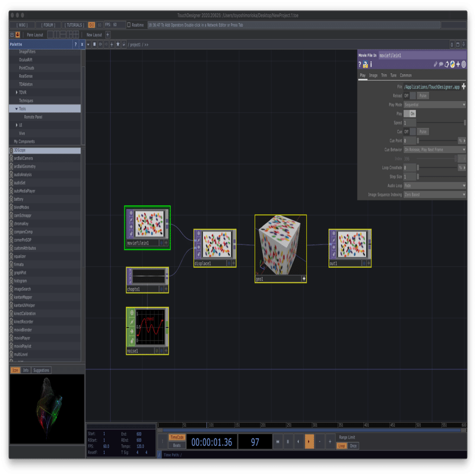Show operator info i icon
Screen dimensions: 476x476
pyautogui.click(x=371, y=64)
